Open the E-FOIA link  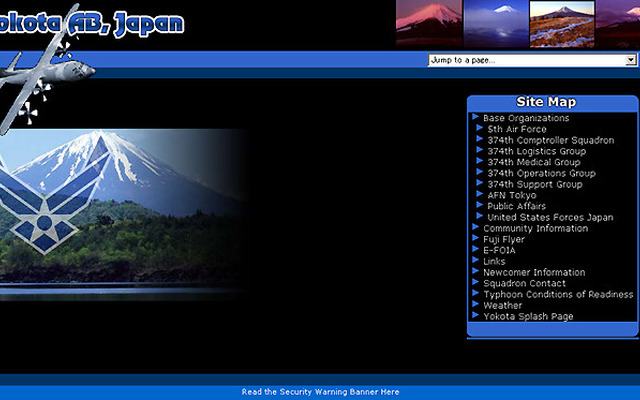499,250
